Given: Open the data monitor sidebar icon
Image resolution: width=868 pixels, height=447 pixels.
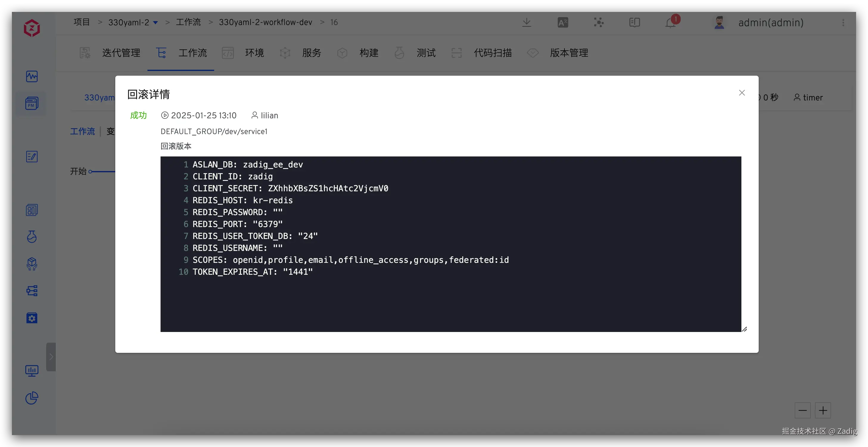Looking at the screenshot, I should pos(32,370).
